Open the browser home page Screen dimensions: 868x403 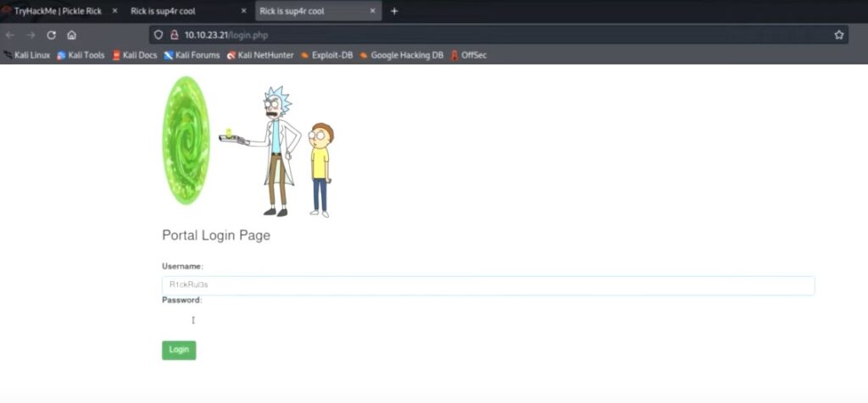71,35
